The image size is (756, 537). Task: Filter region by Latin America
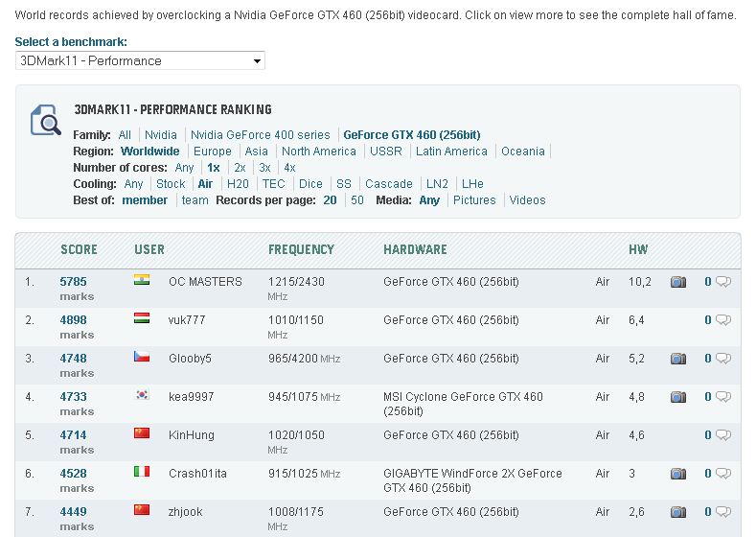coord(451,152)
